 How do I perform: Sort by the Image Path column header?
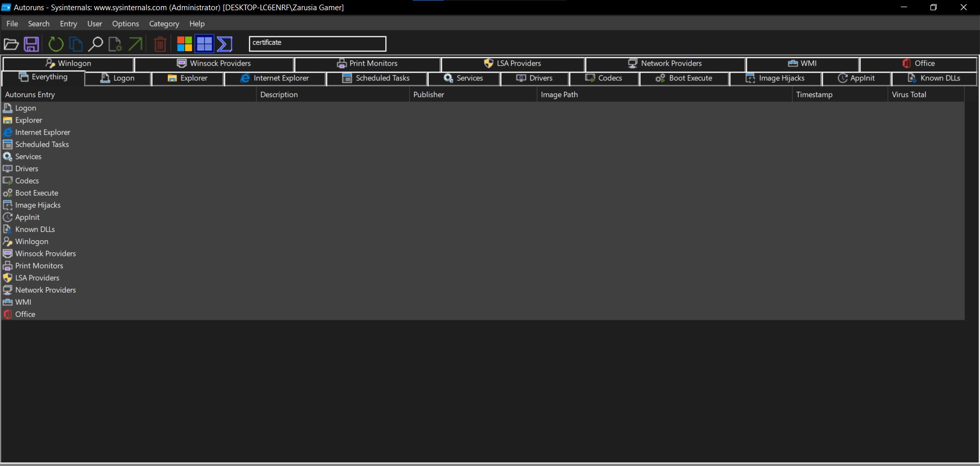coord(665,95)
